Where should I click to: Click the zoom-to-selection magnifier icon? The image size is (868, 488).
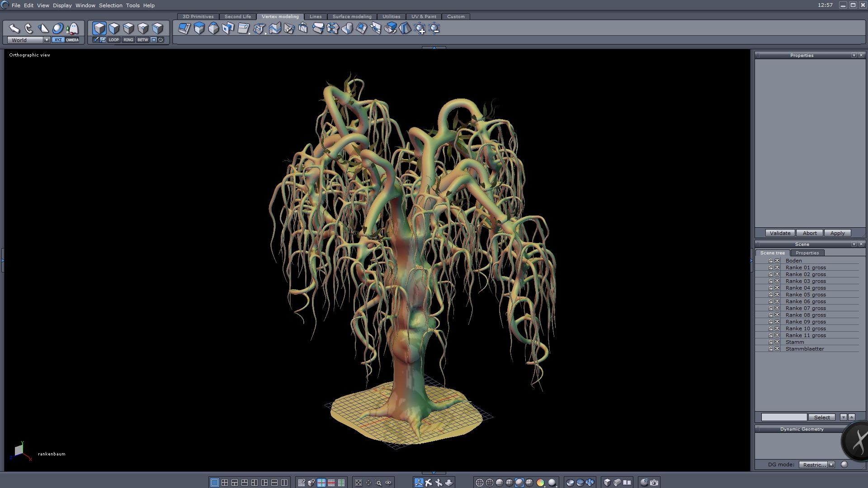pos(378,483)
